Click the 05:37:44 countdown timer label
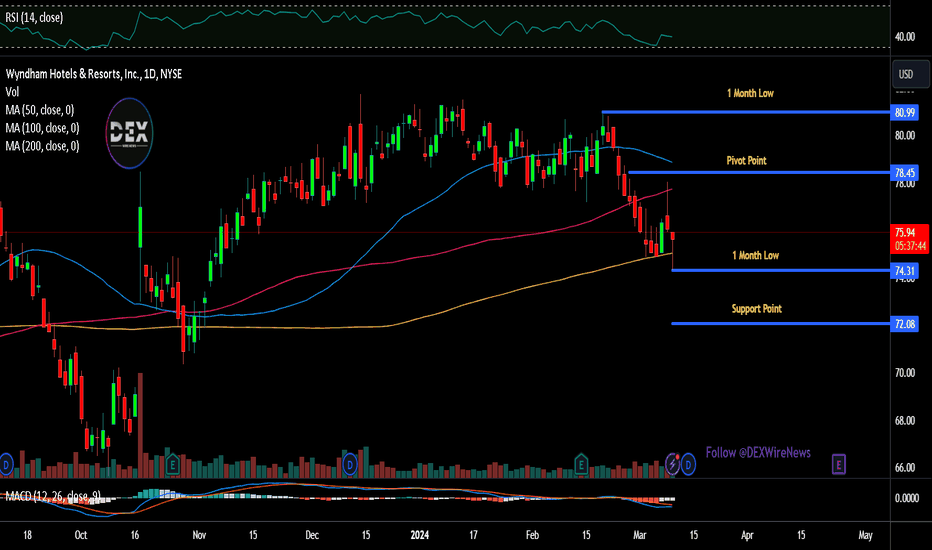Screen dimensions: 932x550 tap(911, 246)
